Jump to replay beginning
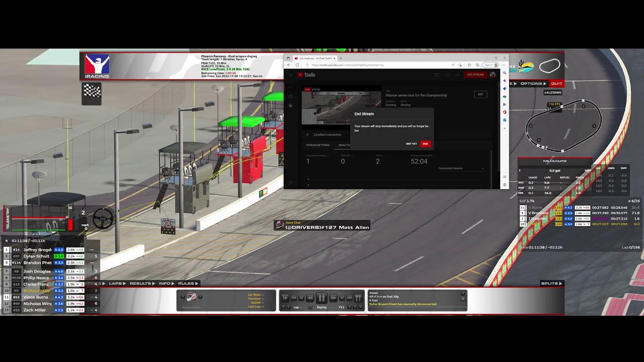 pyautogui.click(x=294, y=298)
